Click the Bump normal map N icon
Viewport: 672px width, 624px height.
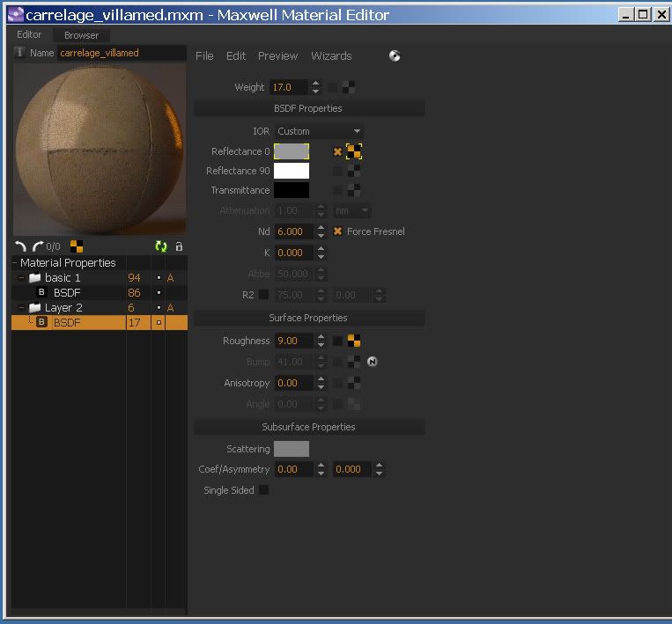click(373, 362)
